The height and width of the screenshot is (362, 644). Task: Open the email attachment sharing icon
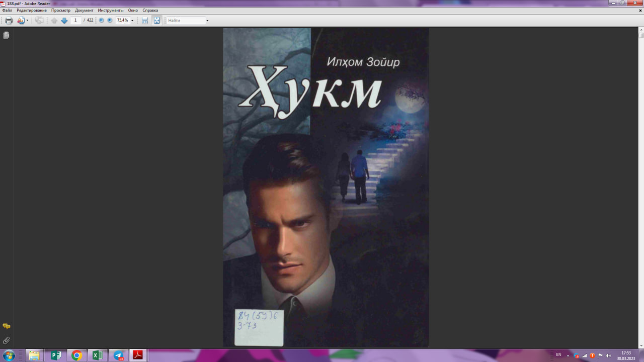click(21, 20)
